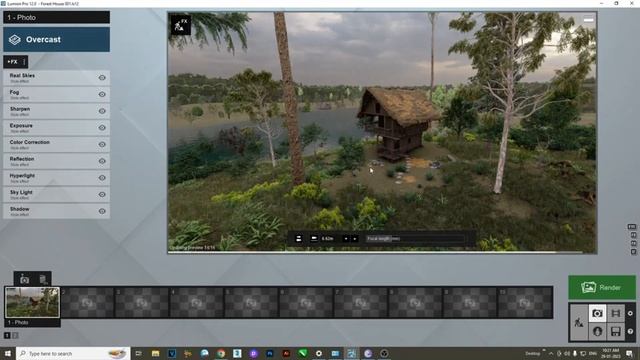Open the effects menu dots beside FX

(24, 62)
